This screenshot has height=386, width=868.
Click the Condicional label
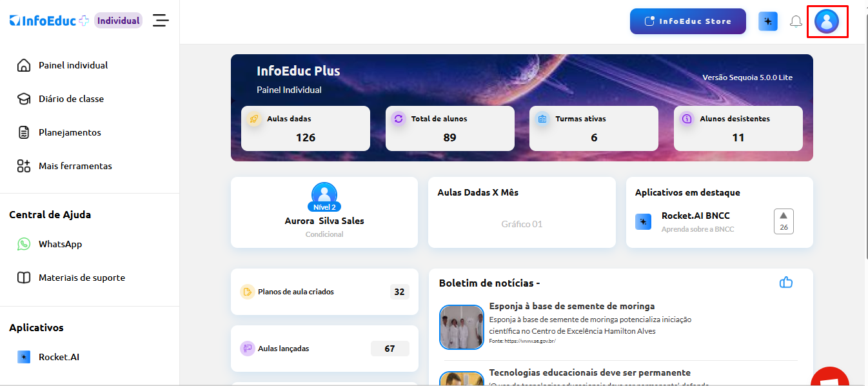[324, 234]
